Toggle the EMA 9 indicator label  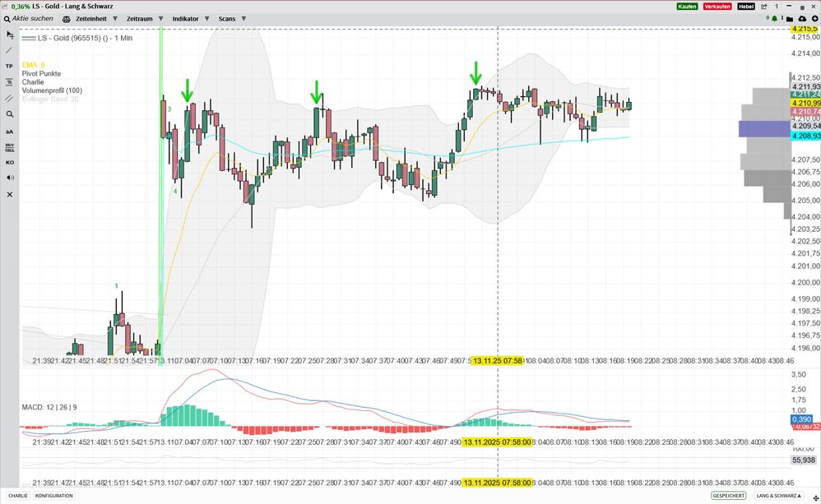pos(34,64)
